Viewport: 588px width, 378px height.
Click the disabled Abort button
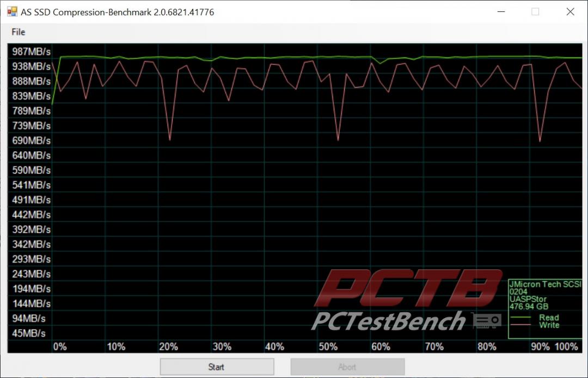[347, 367]
